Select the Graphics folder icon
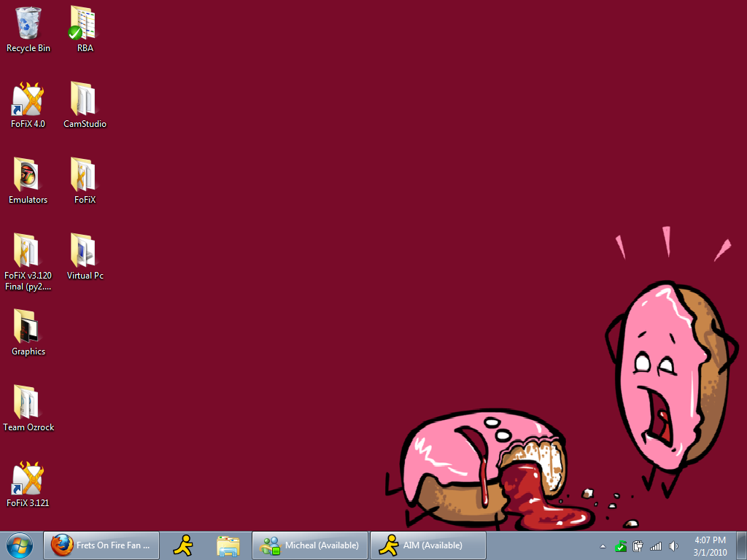The image size is (747, 560). point(27,326)
